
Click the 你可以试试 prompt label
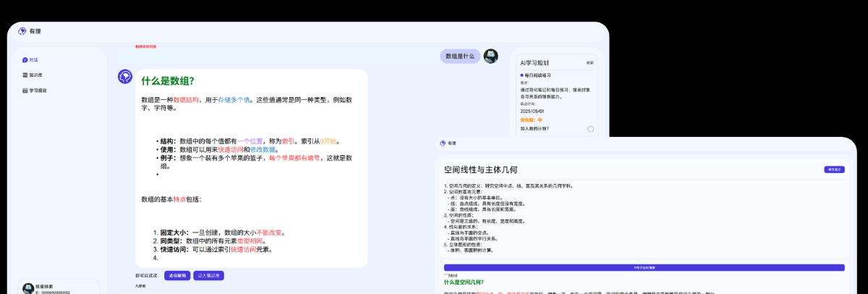tap(145, 275)
